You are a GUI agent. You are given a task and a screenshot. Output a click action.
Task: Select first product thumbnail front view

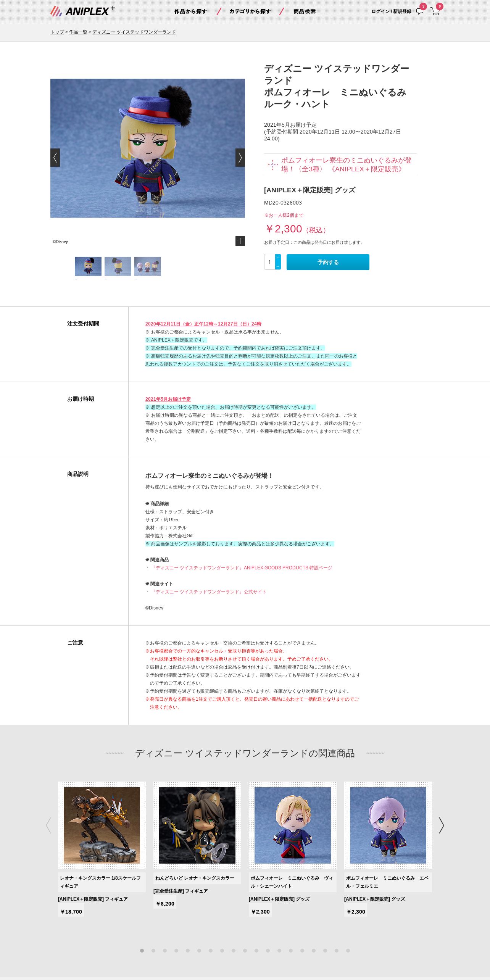click(88, 266)
